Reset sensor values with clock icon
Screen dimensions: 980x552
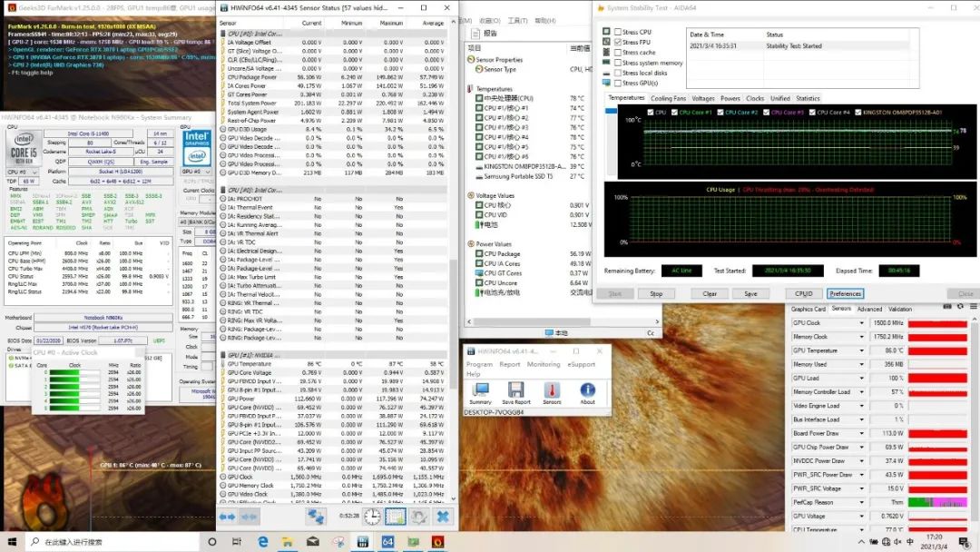372,516
